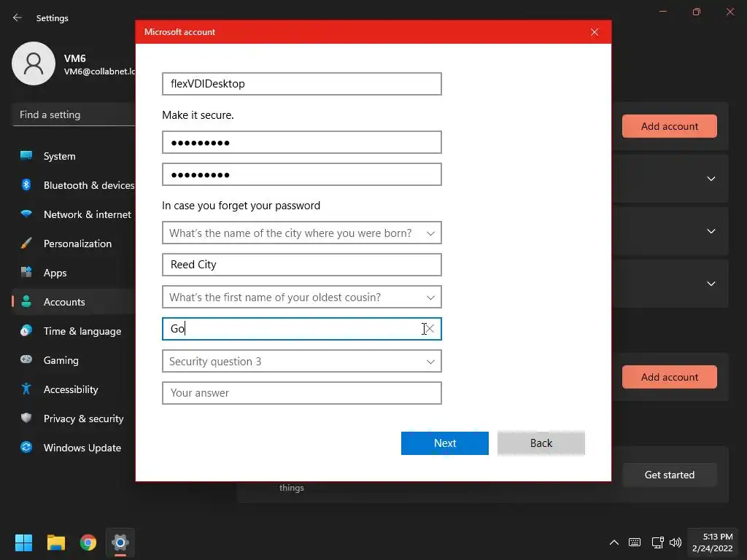Click the Reed City answer field

click(x=301, y=265)
